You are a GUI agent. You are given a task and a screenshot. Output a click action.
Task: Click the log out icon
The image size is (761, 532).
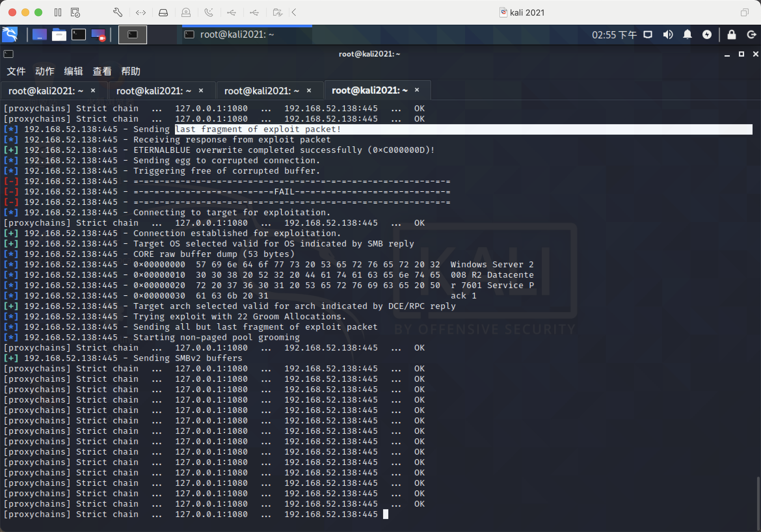click(x=751, y=34)
